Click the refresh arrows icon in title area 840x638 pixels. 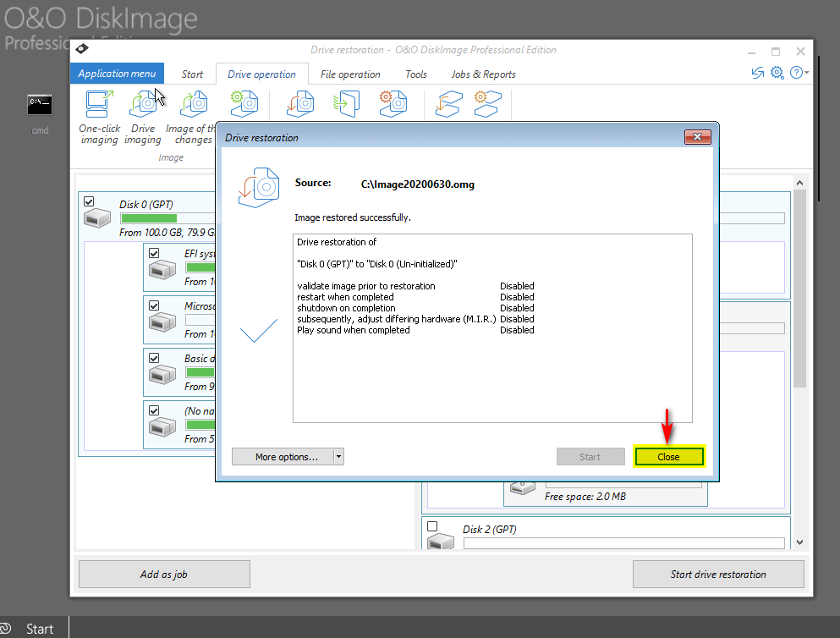[x=757, y=73]
